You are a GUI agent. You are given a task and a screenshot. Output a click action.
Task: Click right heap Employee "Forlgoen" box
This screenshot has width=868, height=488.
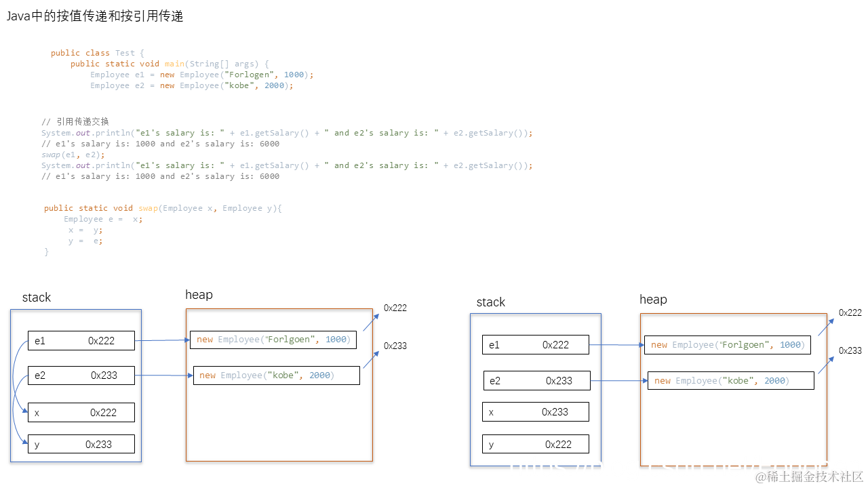[728, 345]
